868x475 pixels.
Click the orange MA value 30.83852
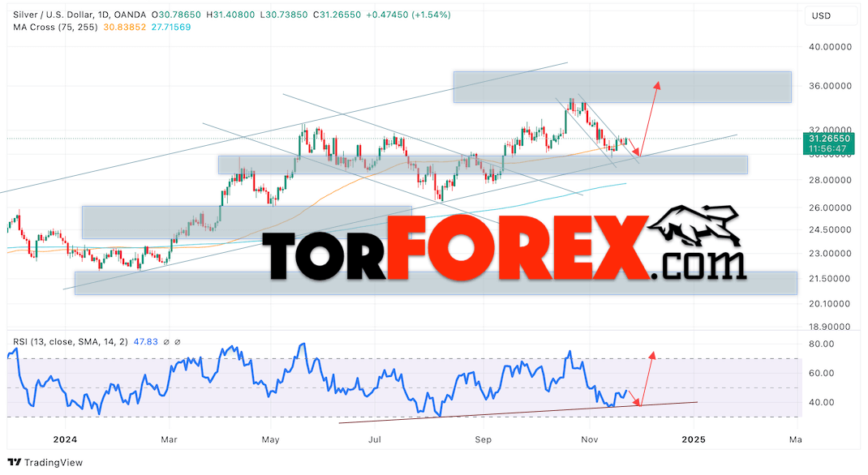coord(125,27)
